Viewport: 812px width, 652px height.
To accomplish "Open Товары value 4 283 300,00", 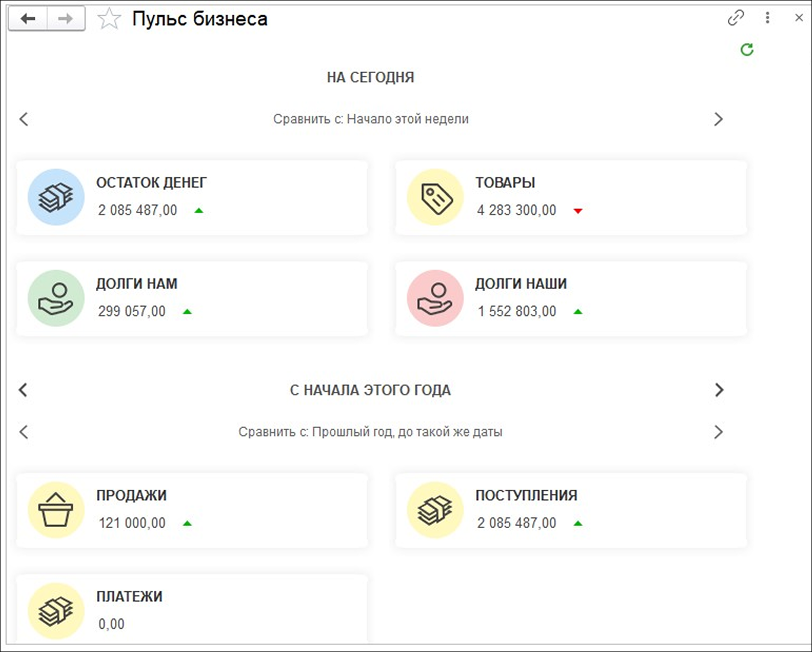I will tap(517, 210).
